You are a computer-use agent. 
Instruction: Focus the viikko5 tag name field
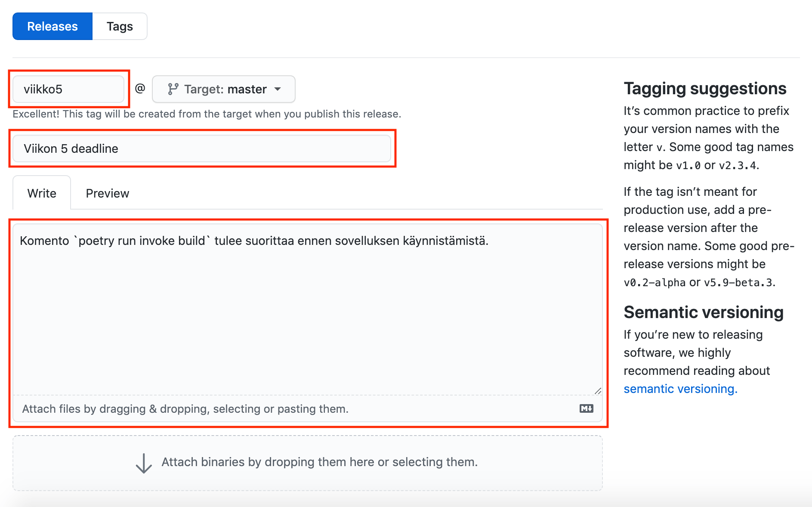[68, 89]
